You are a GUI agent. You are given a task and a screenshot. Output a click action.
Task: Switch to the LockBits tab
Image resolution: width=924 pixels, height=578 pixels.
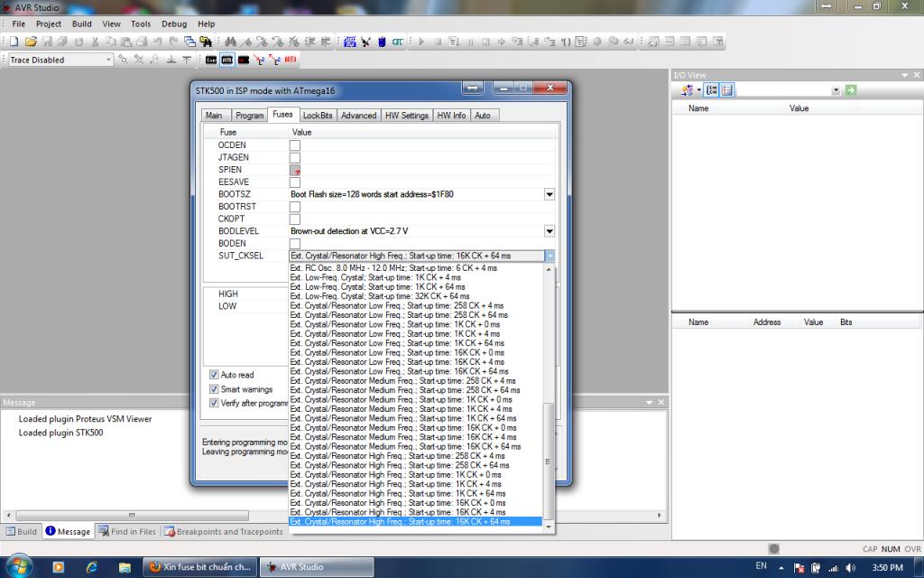(318, 116)
